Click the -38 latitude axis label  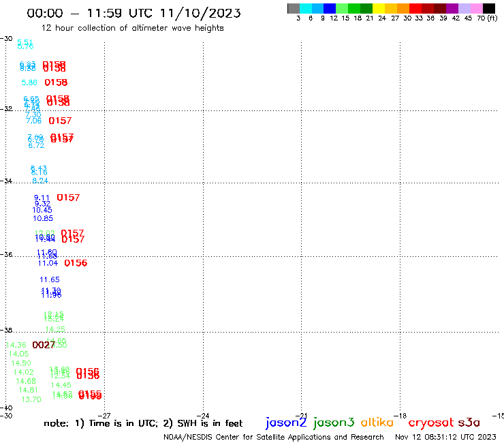point(6,330)
